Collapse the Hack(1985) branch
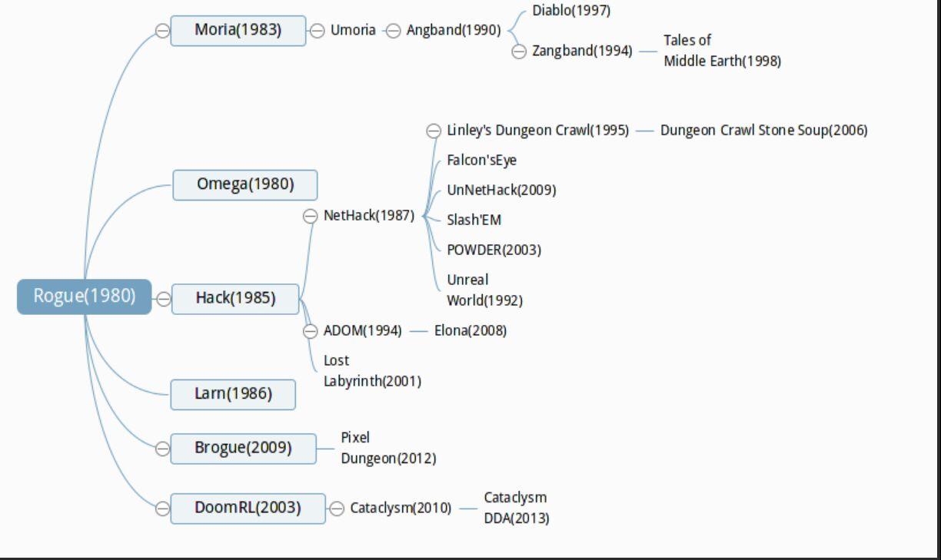This screenshot has height=560, width=941. 162,300
